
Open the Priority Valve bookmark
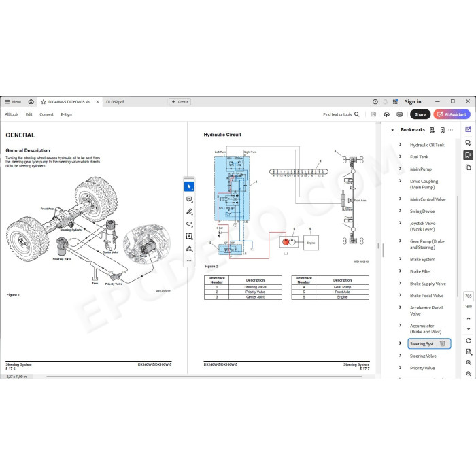422,368
